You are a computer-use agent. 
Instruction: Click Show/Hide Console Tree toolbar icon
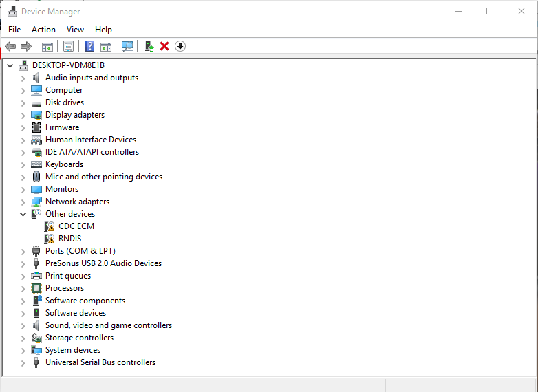point(47,46)
